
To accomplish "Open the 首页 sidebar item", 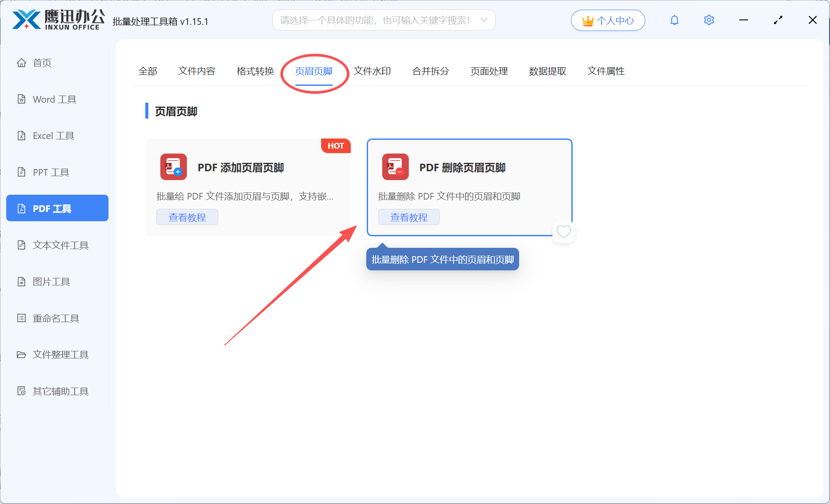I will click(57, 63).
